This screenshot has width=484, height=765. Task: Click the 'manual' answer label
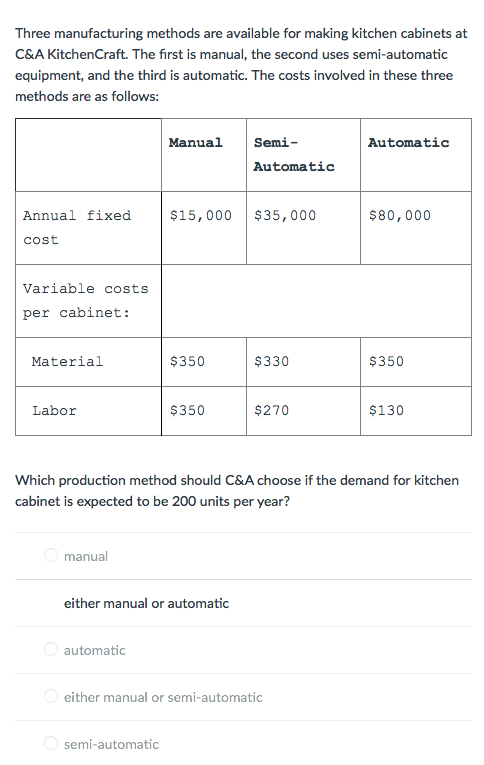(86, 556)
